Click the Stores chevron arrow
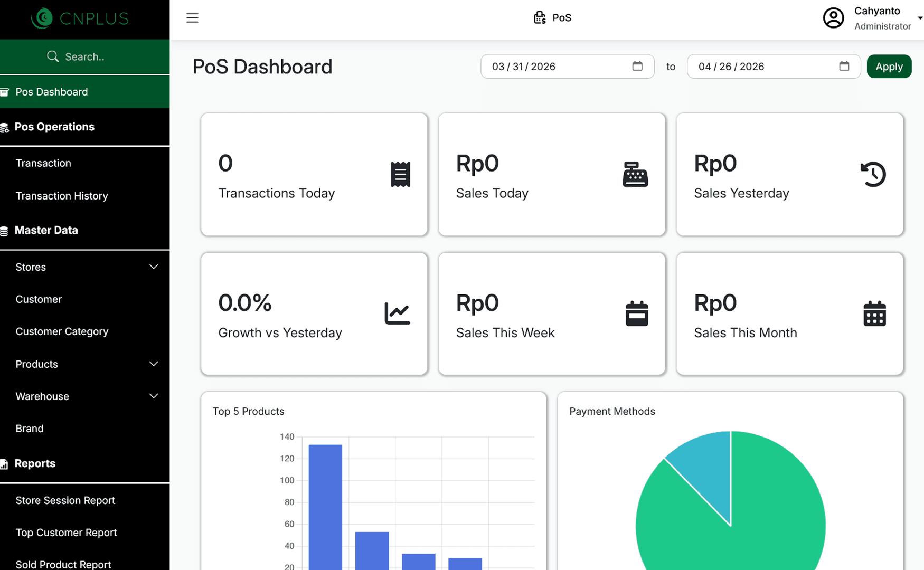 pyautogui.click(x=154, y=267)
